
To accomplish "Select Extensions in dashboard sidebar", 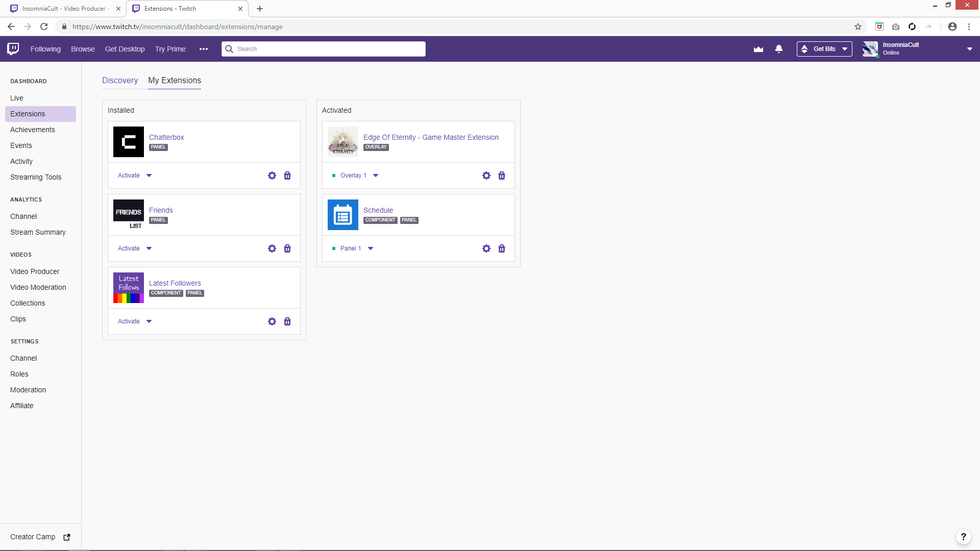I will (40, 114).
